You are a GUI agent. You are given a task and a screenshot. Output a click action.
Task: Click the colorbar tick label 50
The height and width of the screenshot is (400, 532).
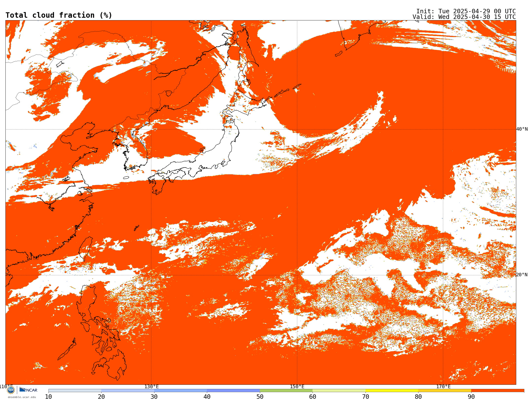pos(260,397)
